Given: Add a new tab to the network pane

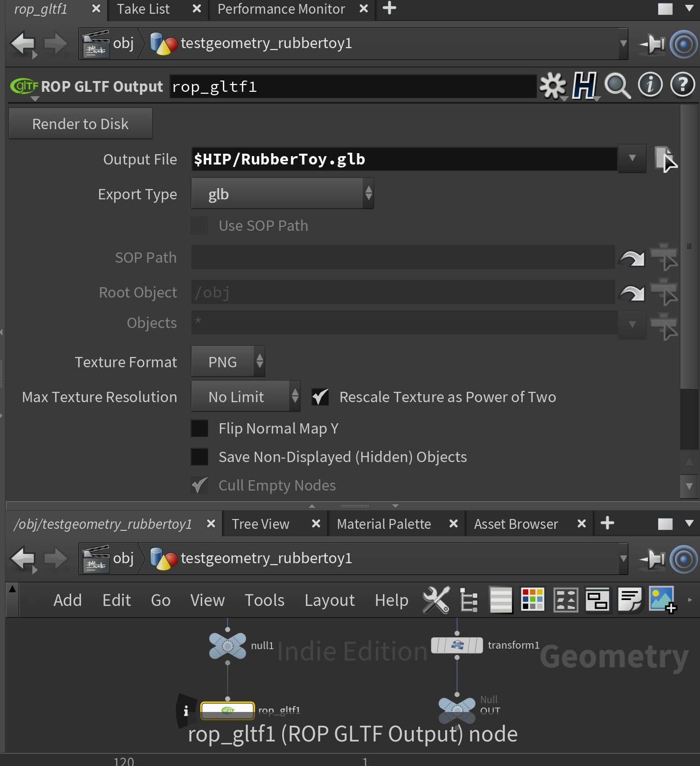Looking at the screenshot, I should pos(607,523).
